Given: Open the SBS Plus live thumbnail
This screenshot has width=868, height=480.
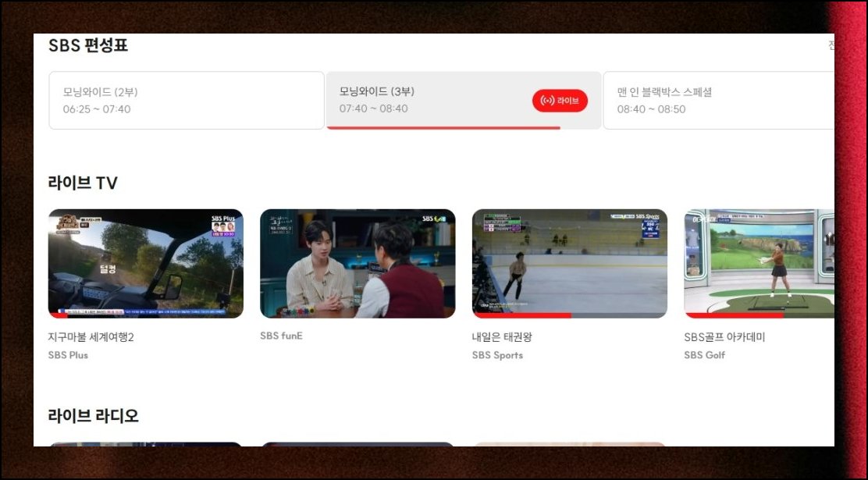Looking at the screenshot, I should [146, 264].
